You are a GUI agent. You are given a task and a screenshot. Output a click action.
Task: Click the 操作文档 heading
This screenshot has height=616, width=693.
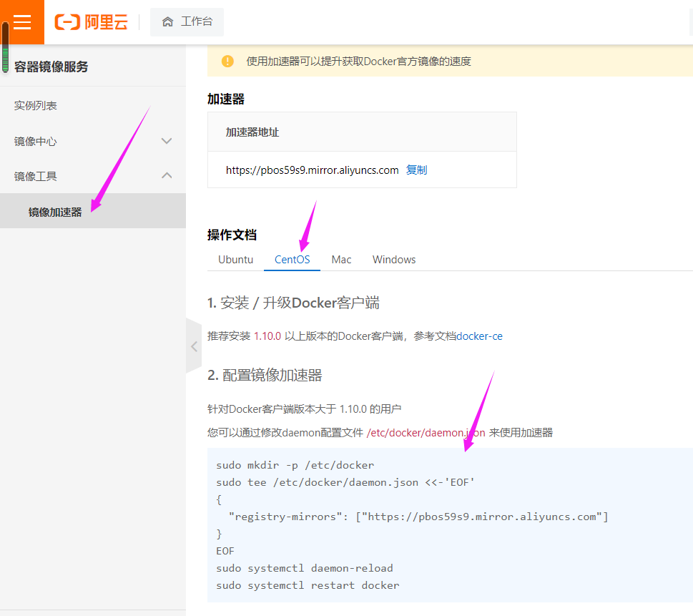click(232, 235)
